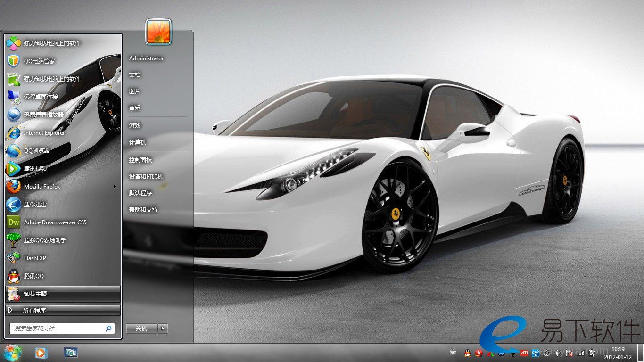Image resolution: width=644 pixels, height=362 pixels.
Task: Toggle the Start menu with the Windows orb
Action: 13,352
